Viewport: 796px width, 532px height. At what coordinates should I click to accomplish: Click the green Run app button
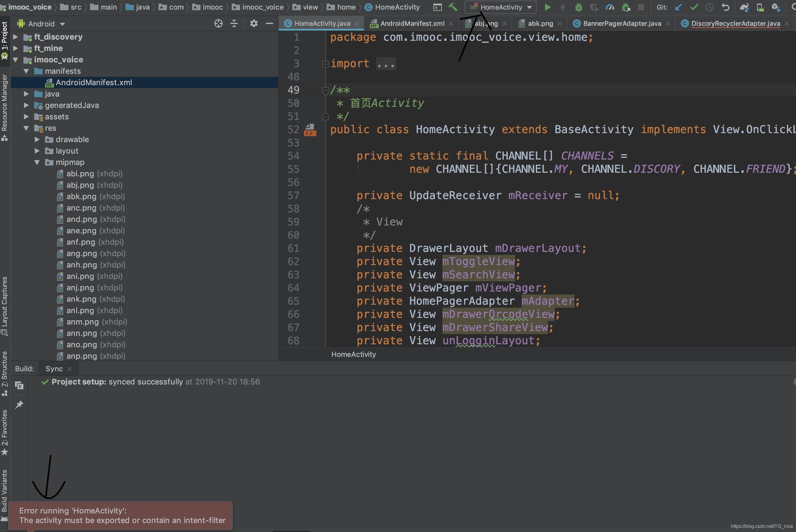pyautogui.click(x=547, y=7)
